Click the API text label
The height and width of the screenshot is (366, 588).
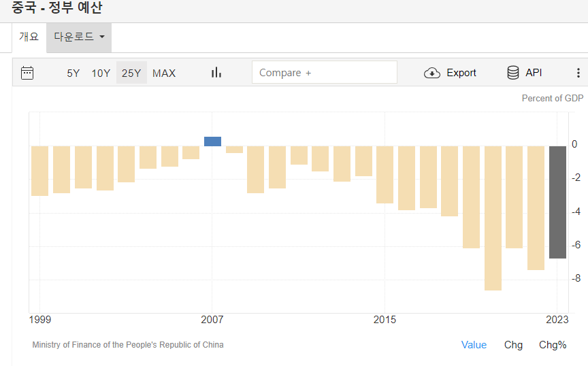[x=534, y=72]
